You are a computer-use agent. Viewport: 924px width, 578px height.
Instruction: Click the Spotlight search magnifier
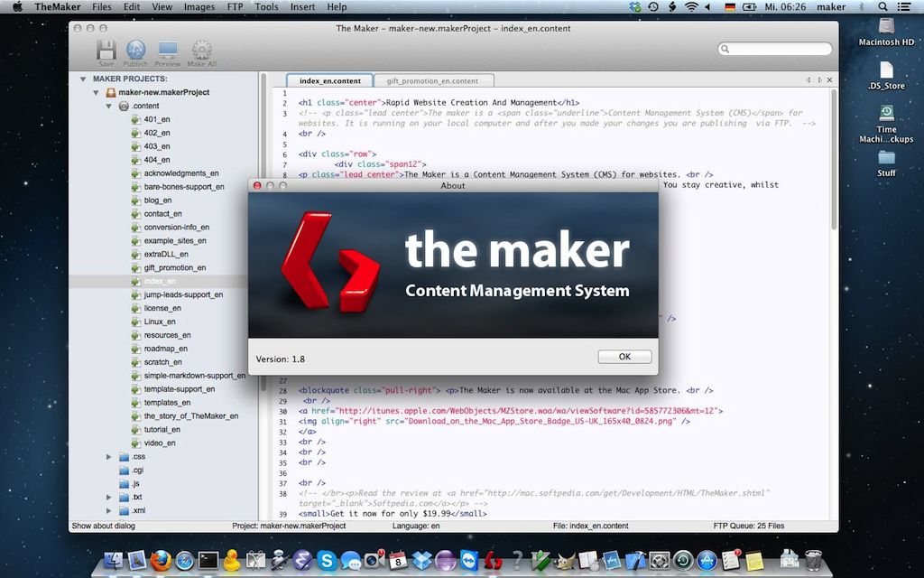click(882, 6)
